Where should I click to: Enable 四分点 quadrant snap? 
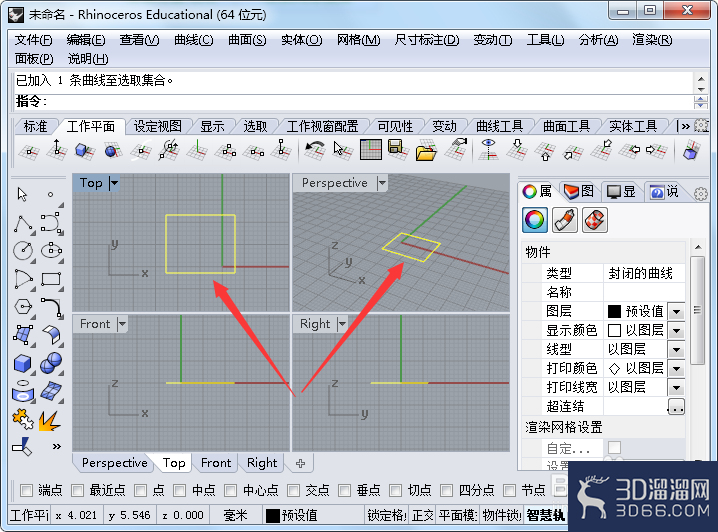[x=446, y=490]
